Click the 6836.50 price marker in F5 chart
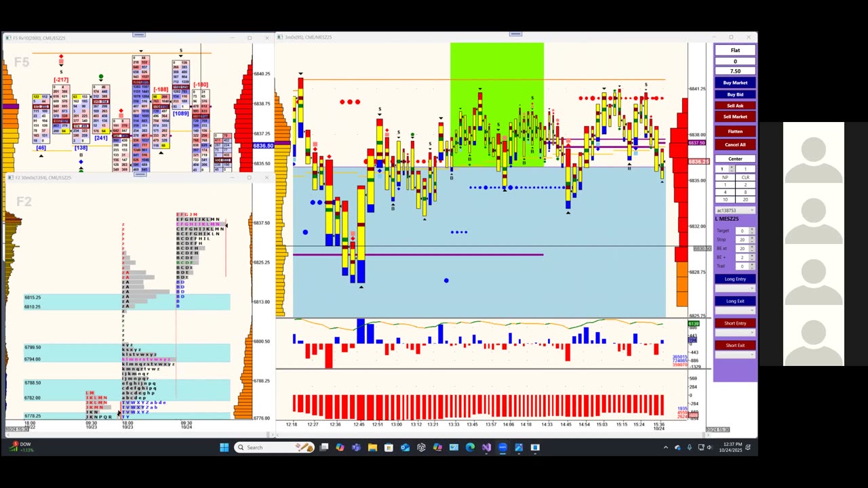This screenshot has height=488, width=868. tap(263, 146)
